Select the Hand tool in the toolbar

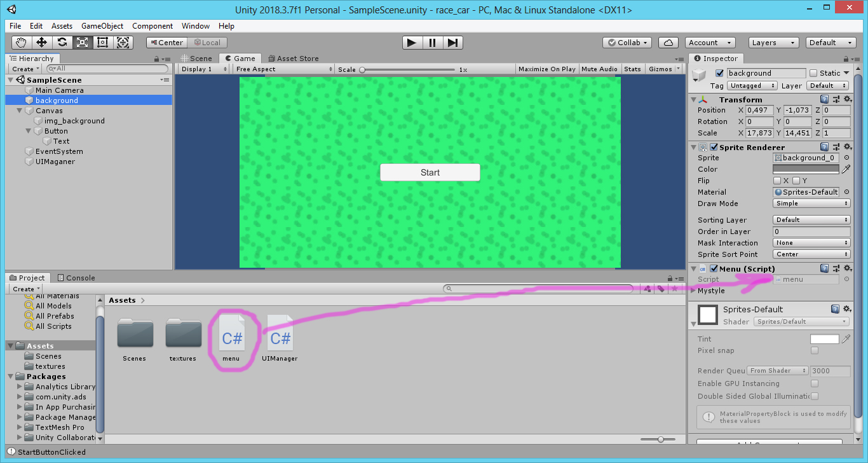click(22, 43)
